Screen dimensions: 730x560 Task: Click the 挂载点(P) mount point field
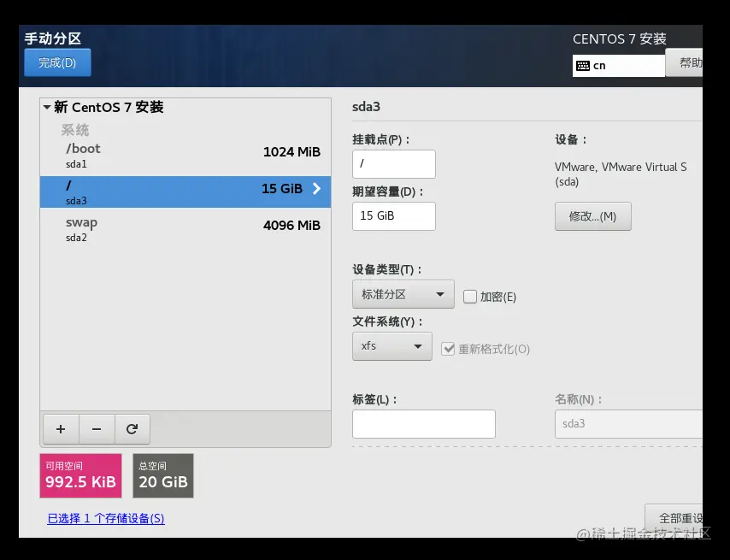click(394, 164)
